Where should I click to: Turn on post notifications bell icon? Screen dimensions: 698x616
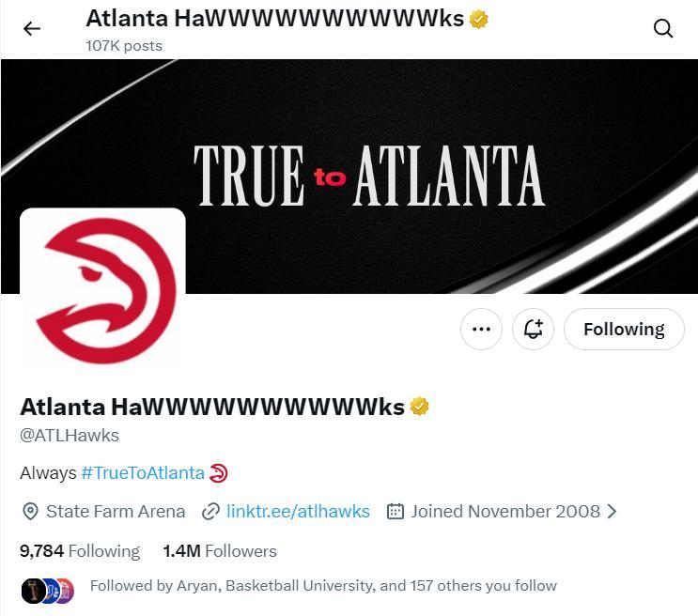533,329
